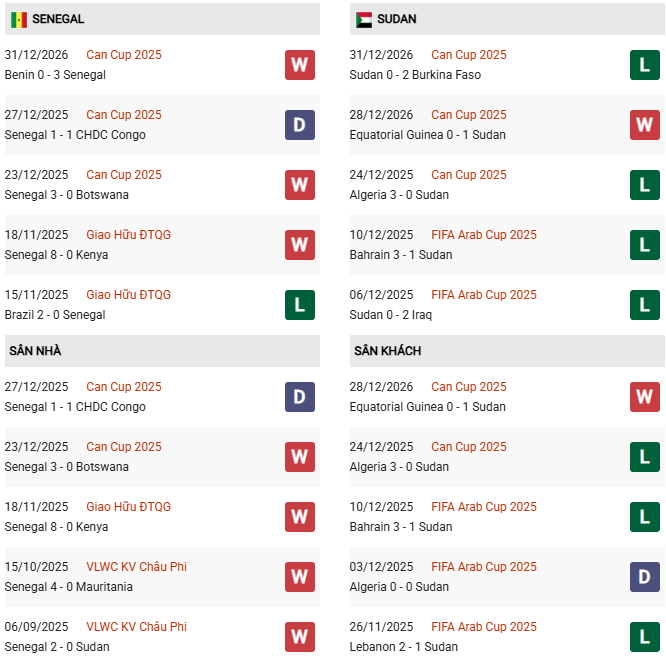Click the W badge for Senegal 4 - 0 Mauritania
This screenshot has width=666, height=661.
coord(300,577)
